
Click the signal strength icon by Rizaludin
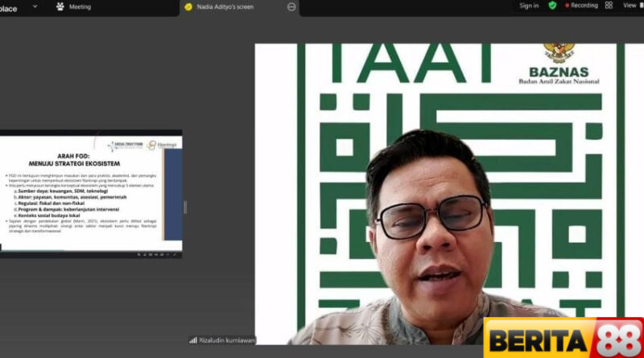click(x=193, y=340)
